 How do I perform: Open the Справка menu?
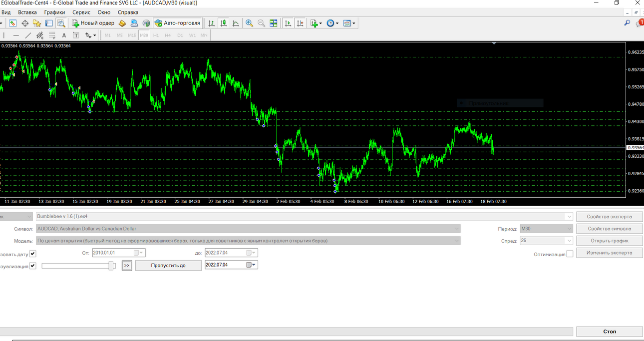point(128,12)
